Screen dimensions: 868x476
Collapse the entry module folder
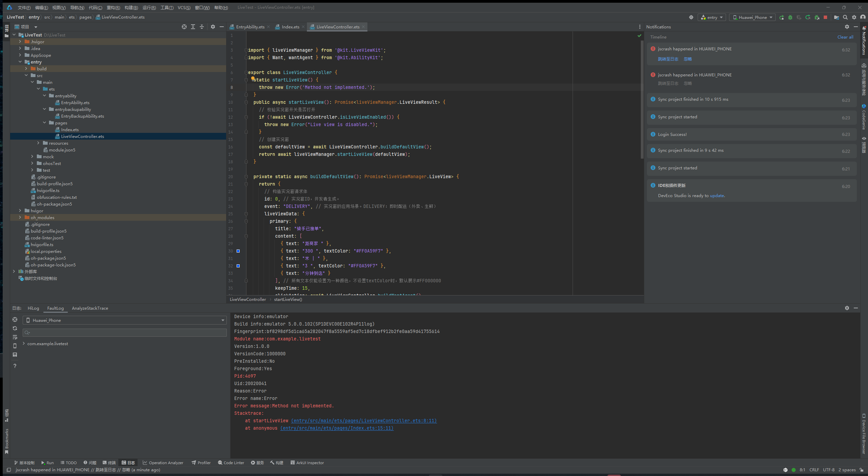pyautogui.click(x=20, y=62)
